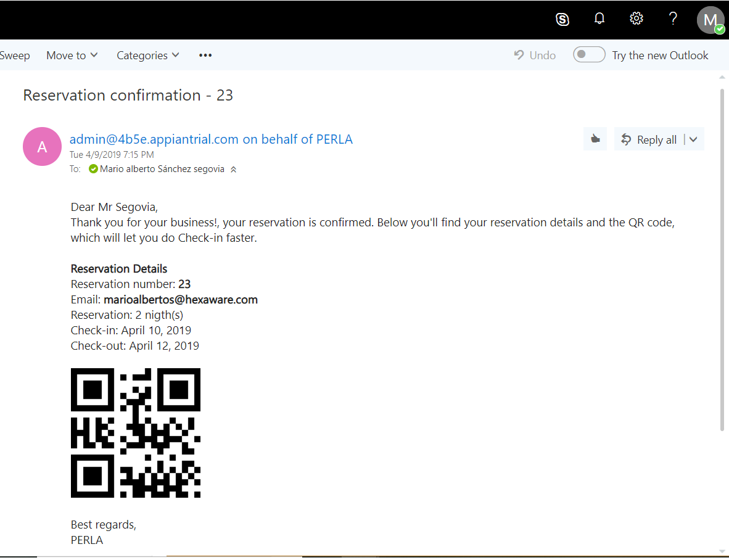Viewport: 729px width, 560px height.
Task: Click the Reservation Details heading
Action: [118, 269]
